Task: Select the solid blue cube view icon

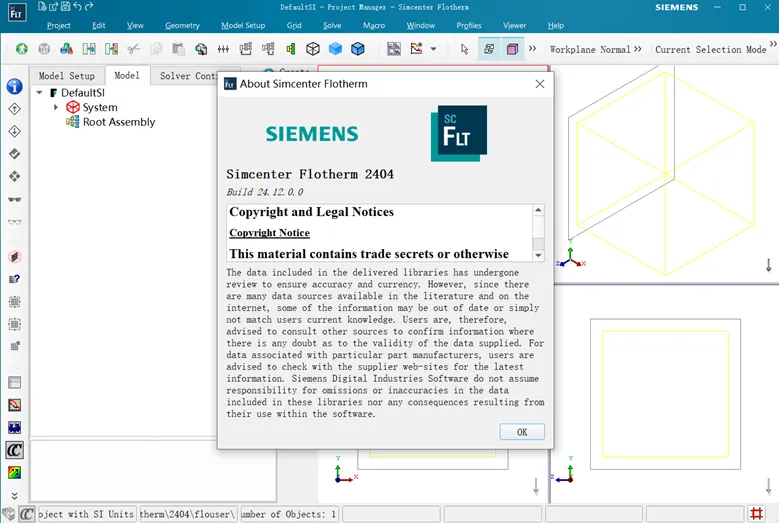Action: (x=335, y=49)
